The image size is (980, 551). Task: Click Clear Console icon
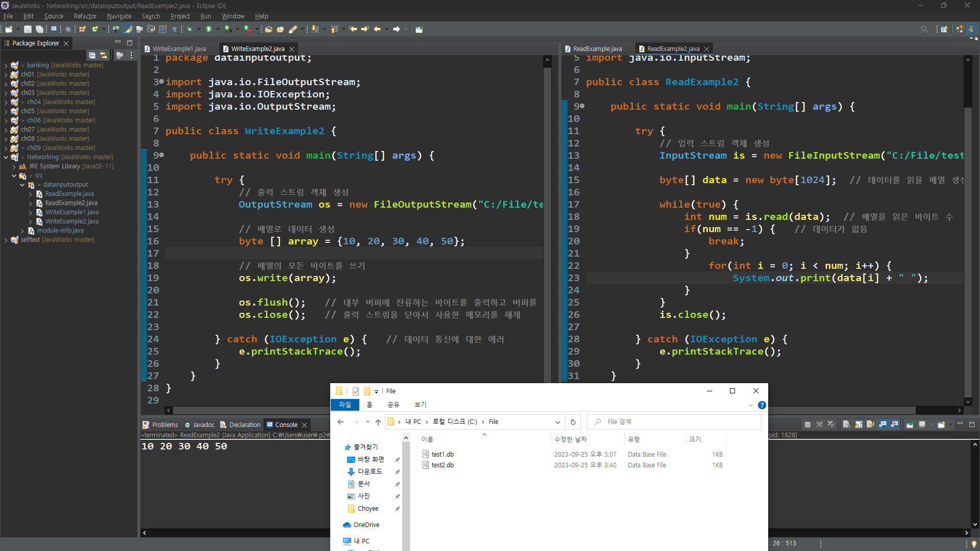(x=846, y=424)
